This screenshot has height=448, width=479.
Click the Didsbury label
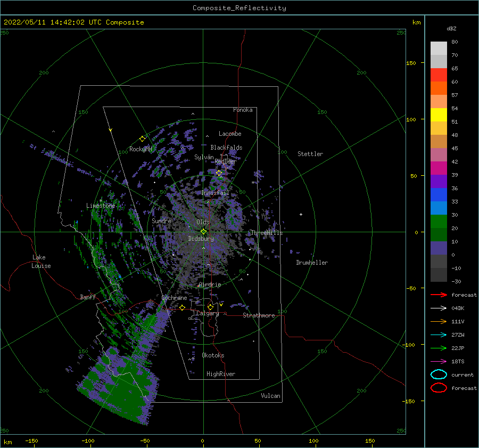click(201, 239)
